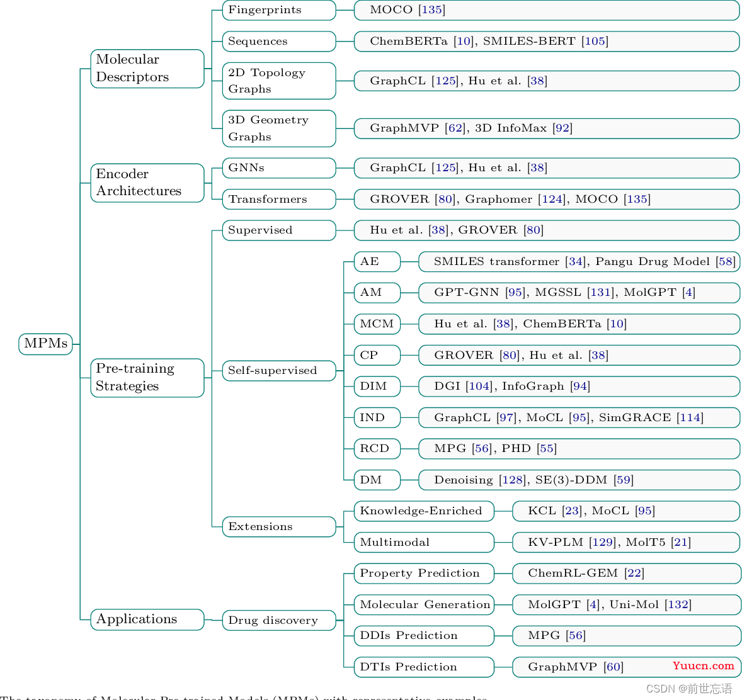The image size is (742, 700).
Task: Select the AM strategy box
Action: 377,293
